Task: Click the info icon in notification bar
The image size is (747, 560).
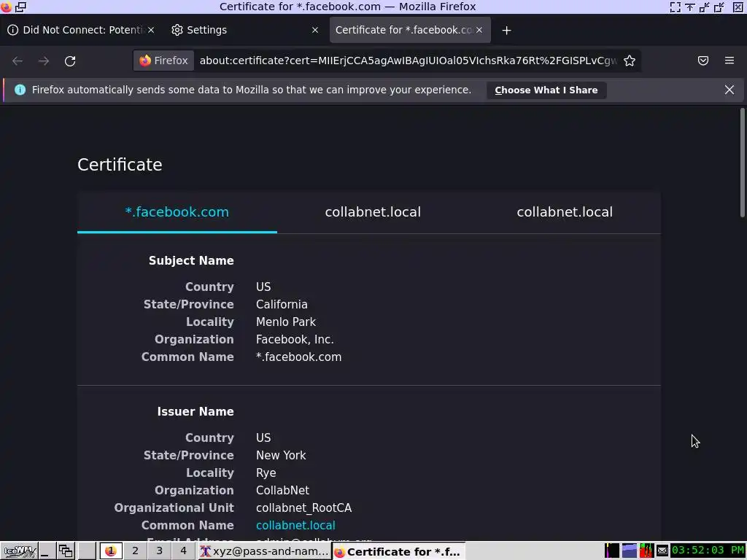Action: pyautogui.click(x=20, y=90)
